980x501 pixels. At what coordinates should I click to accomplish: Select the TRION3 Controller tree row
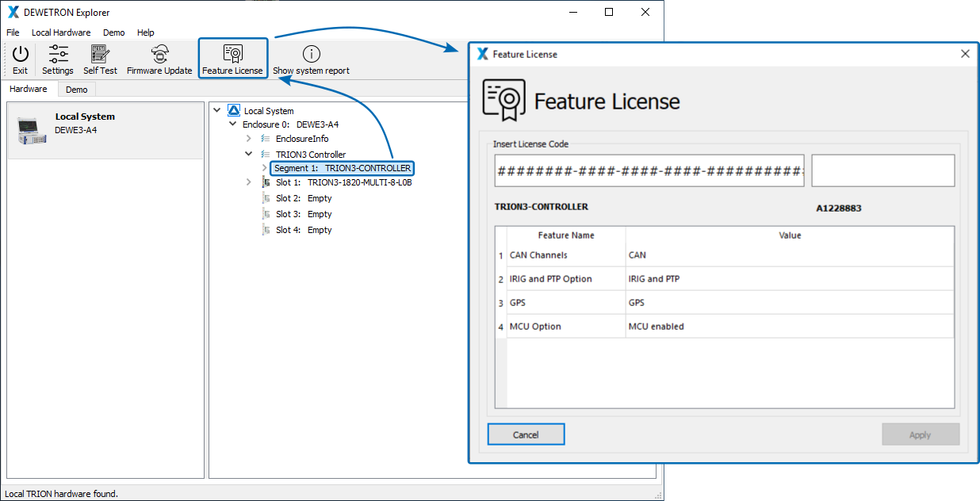point(310,155)
